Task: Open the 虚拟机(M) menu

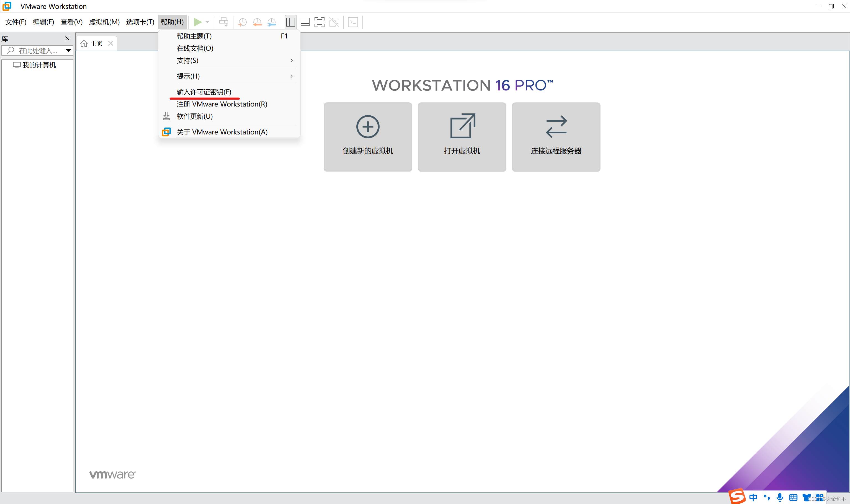Action: pos(104,22)
